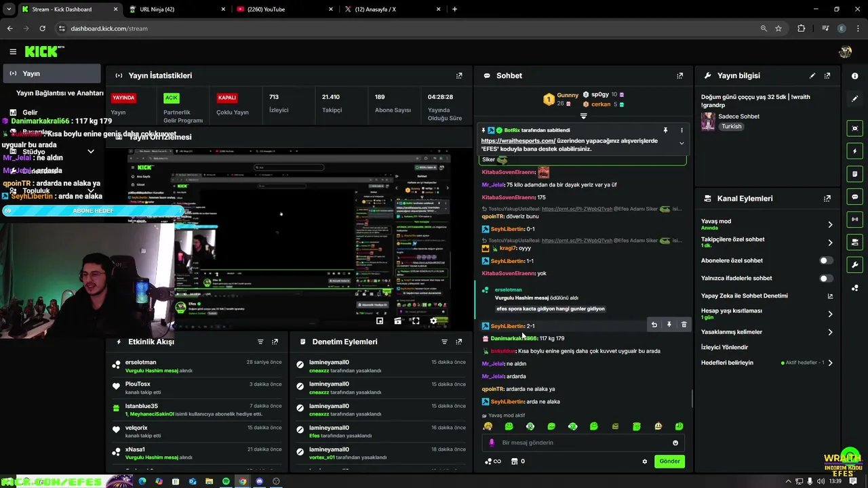The height and width of the screenshot is (488, 868).
Task: Enter fullscreen on stream preview
Action: [416, 321]
